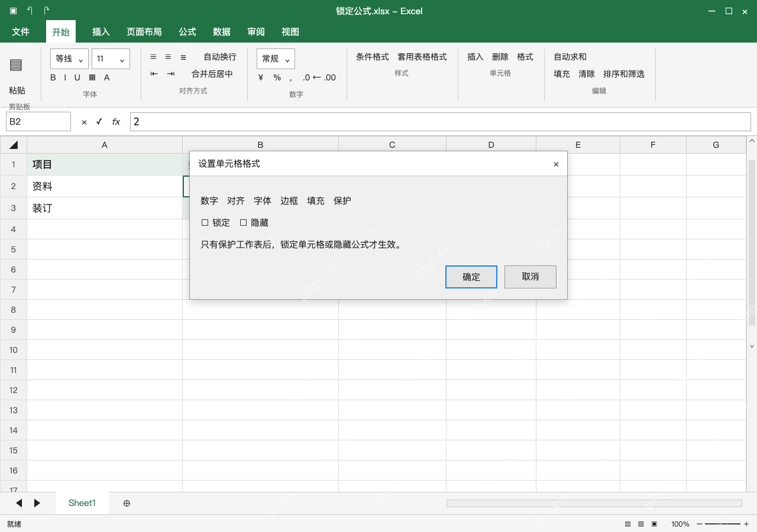Image resolution: width=757 pixels, height=532 pixels.
Task: Select the Sheet1 sheet tab
Action: (x=82, y=503)
